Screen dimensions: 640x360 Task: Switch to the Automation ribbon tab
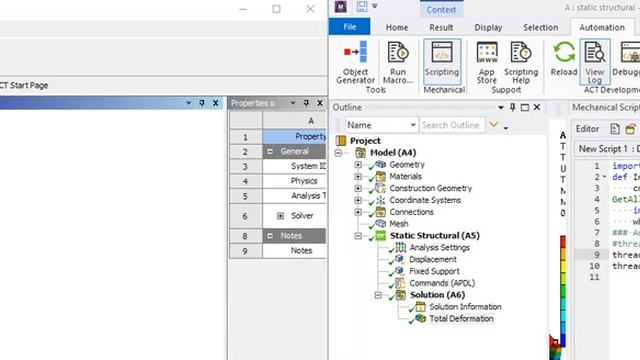tap(602, 27)
